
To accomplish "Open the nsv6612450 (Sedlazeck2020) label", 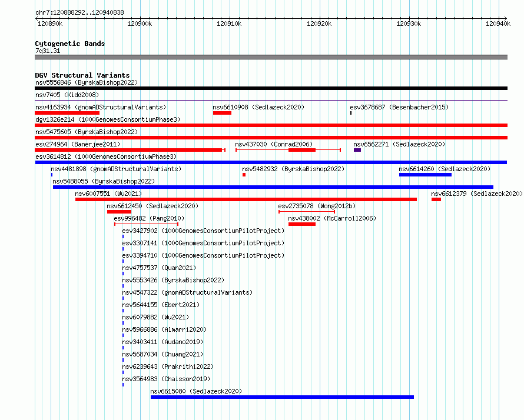I will coord(152,206).
